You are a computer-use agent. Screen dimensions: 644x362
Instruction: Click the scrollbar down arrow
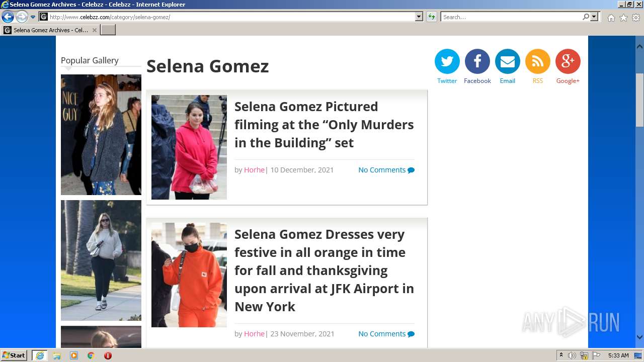point(639,337)
